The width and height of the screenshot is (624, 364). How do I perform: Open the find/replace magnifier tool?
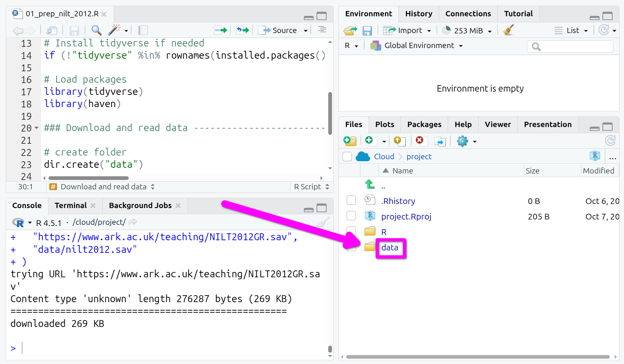coord(96,30)
